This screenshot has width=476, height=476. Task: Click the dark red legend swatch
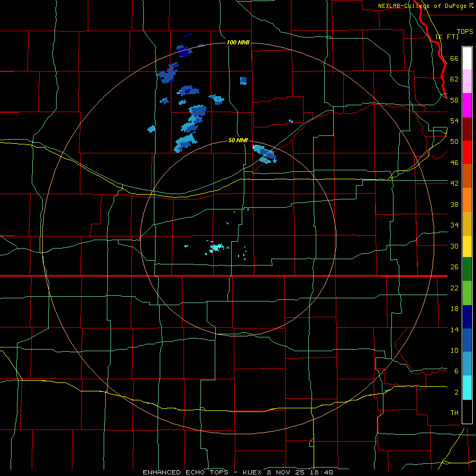tap(467, 129)
